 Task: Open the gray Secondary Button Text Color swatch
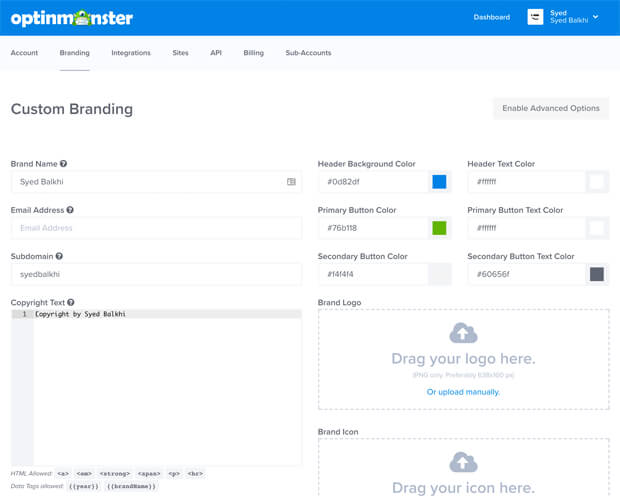click(597, 274)
